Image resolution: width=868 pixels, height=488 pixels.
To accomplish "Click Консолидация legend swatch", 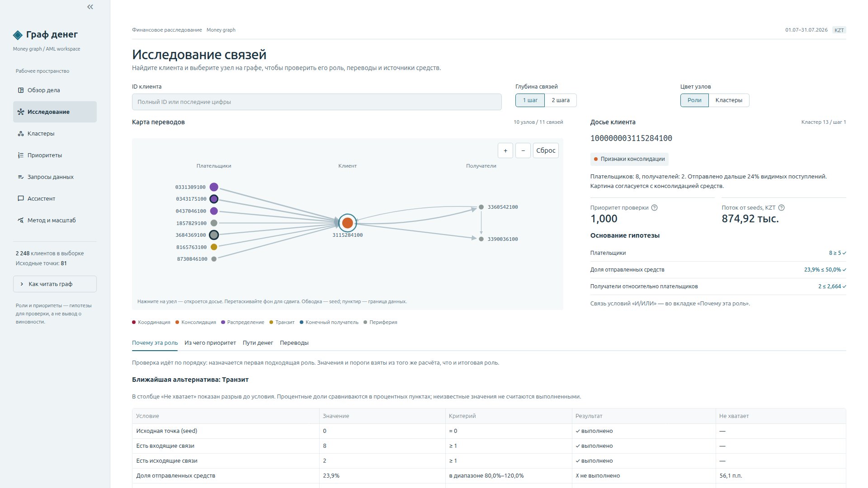I will pos(177,322).
